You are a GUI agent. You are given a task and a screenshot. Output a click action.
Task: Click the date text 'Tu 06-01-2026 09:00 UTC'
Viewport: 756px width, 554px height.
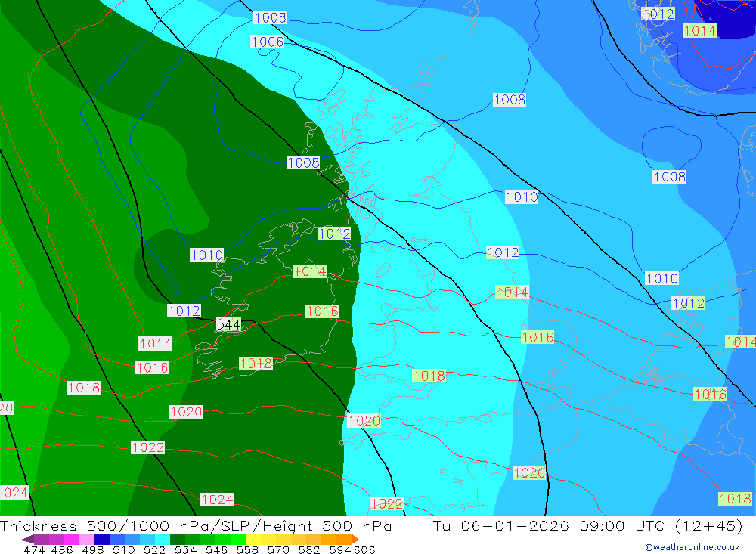548,525
